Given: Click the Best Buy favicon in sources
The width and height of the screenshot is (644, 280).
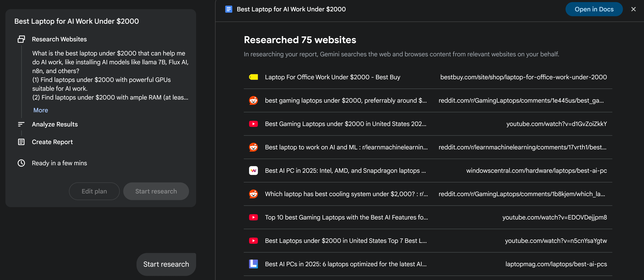Looking at the screenshot, I should coord(253,77).
